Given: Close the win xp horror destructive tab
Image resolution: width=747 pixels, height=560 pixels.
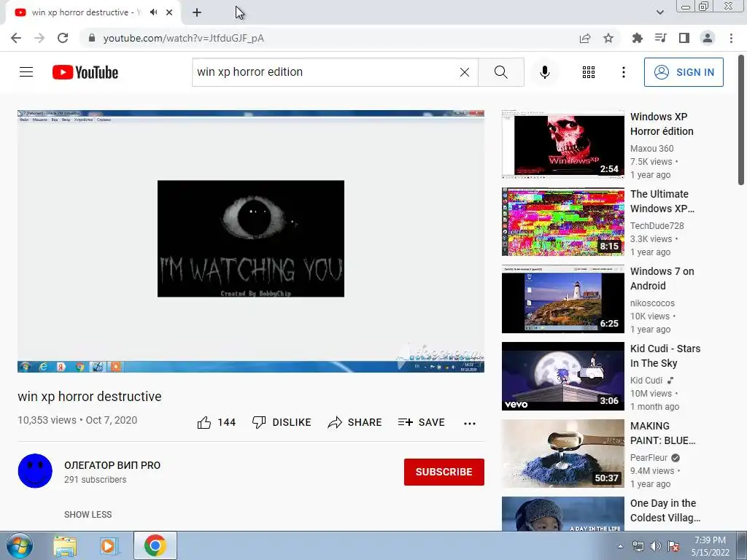Looking at the screenshot, I should [169, 12].
